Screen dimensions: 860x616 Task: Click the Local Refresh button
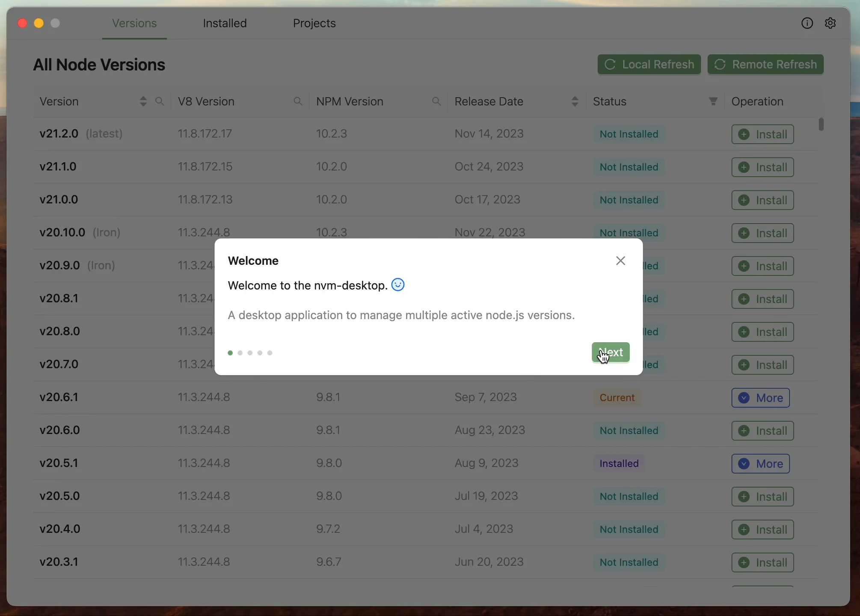pos(649,65)
